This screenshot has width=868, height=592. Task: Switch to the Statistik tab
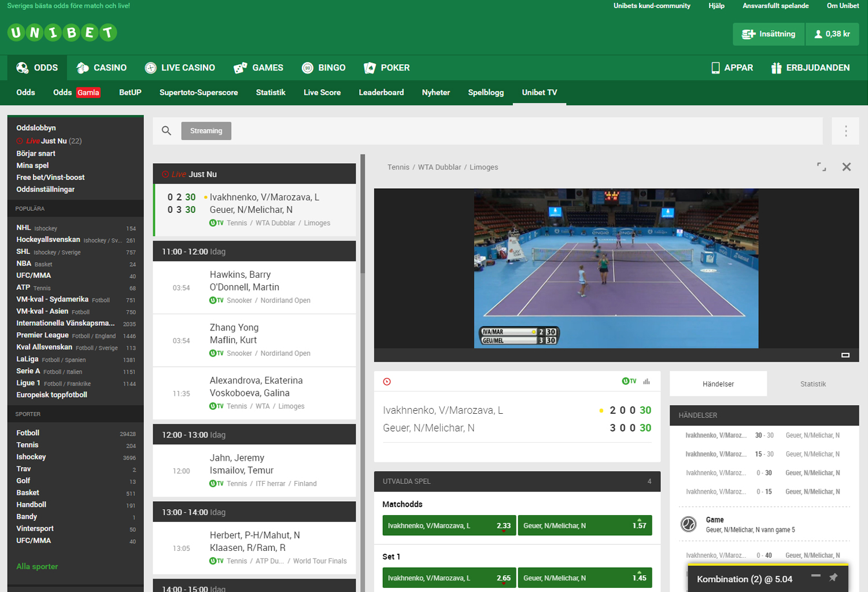point(812,383)
